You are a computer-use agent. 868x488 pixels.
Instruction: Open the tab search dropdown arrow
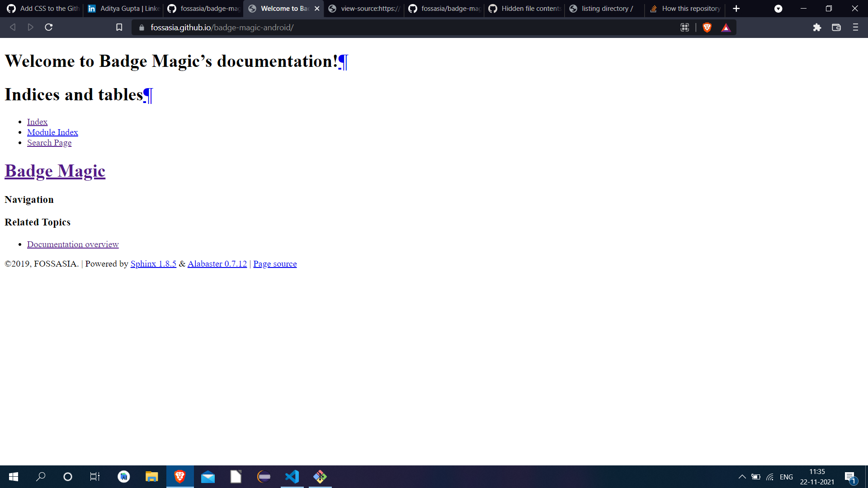tap(778, 9)
